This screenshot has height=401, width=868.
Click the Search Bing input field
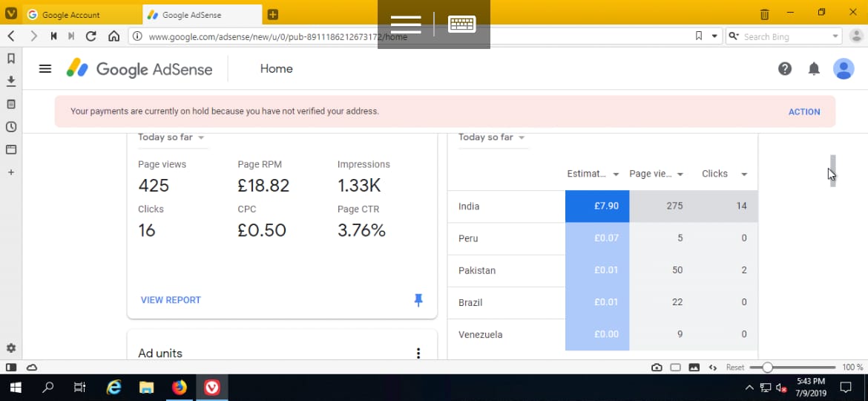point(785,36)
